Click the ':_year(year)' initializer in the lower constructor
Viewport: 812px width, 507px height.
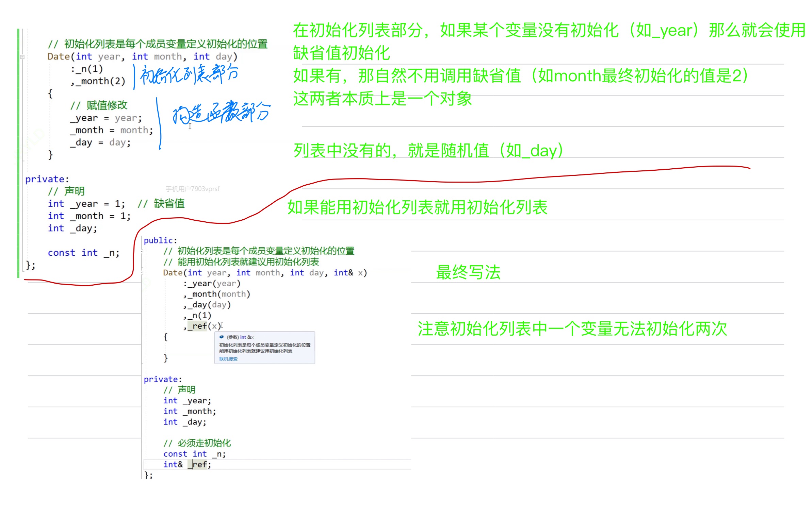coord(212,283)
